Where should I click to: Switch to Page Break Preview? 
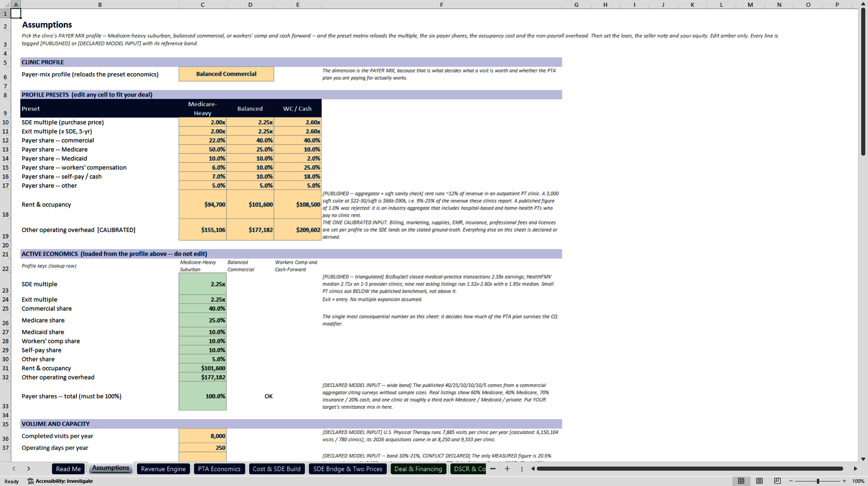coord(778,481)
